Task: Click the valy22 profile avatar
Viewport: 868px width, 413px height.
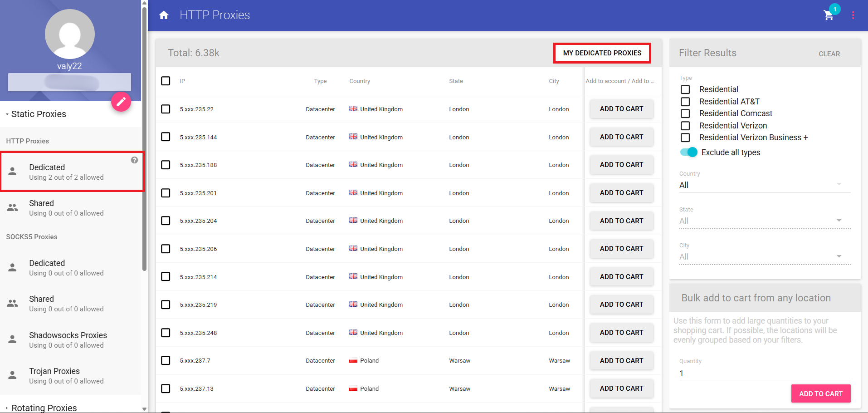Action: [69, 34]
